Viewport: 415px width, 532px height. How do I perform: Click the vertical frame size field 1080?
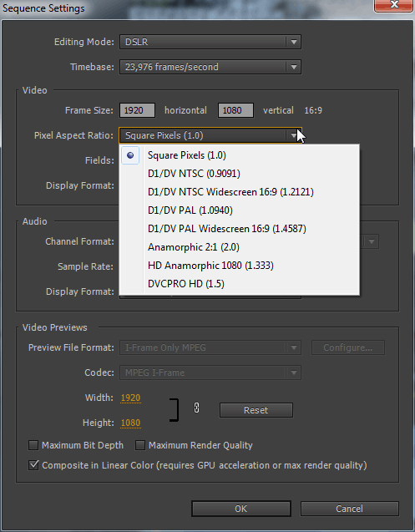click(235, 110)
